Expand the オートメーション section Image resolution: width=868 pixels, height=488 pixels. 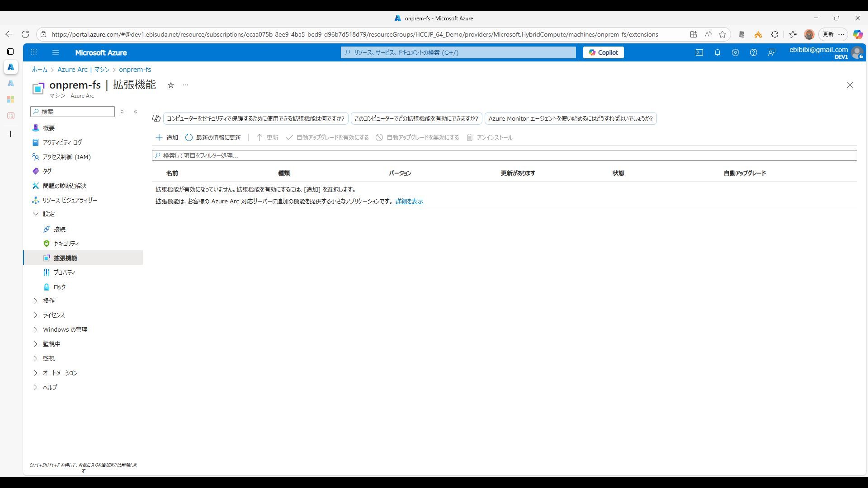pos(36,373)
